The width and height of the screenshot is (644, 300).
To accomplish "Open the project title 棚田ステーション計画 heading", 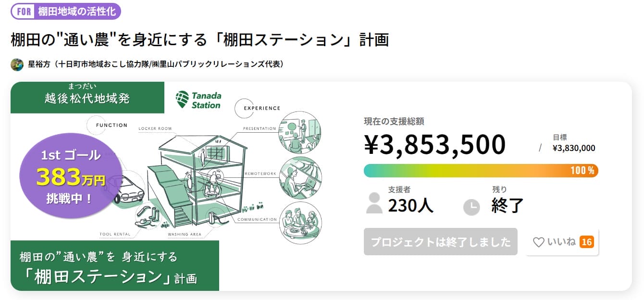I will (199, 40).
